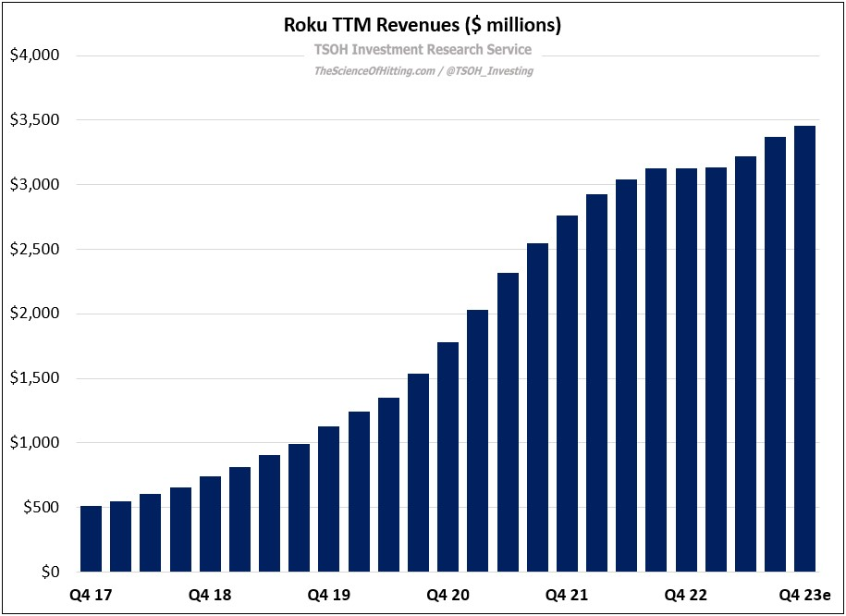Click the Q4 22 x-axis label
Image resolution: width=846 pixels, height=616 pixels.
(686, 595)
